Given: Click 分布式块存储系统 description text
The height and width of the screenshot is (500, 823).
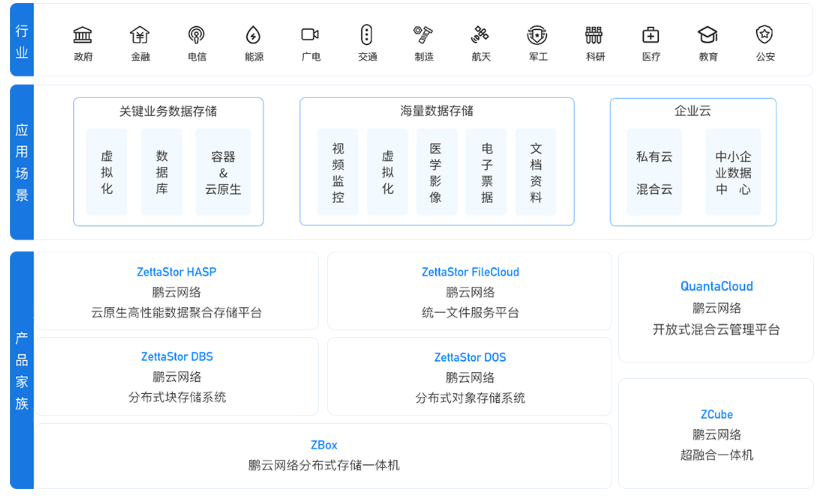Looking at the screenshot, I should [177, 397].
